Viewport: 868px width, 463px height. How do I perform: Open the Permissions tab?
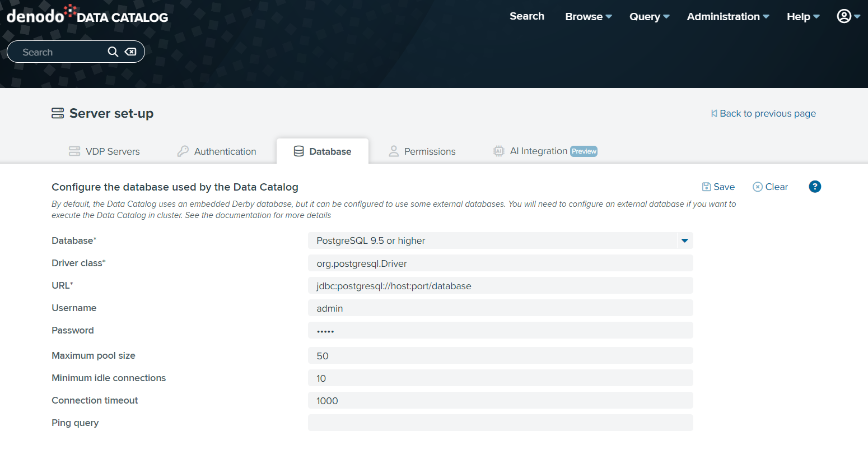tap(422, 151)
